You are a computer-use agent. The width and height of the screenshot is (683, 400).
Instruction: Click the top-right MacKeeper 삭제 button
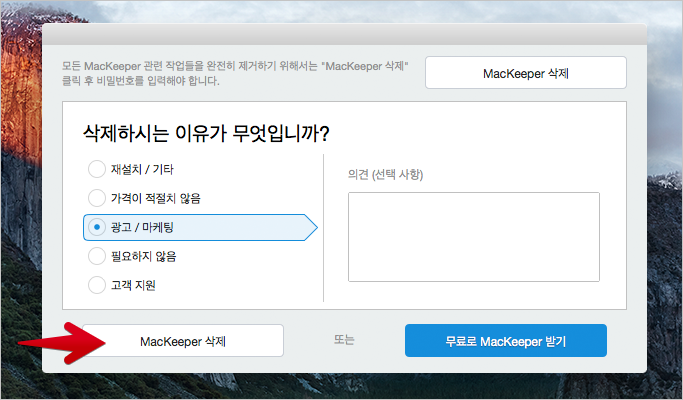(526, 73)
